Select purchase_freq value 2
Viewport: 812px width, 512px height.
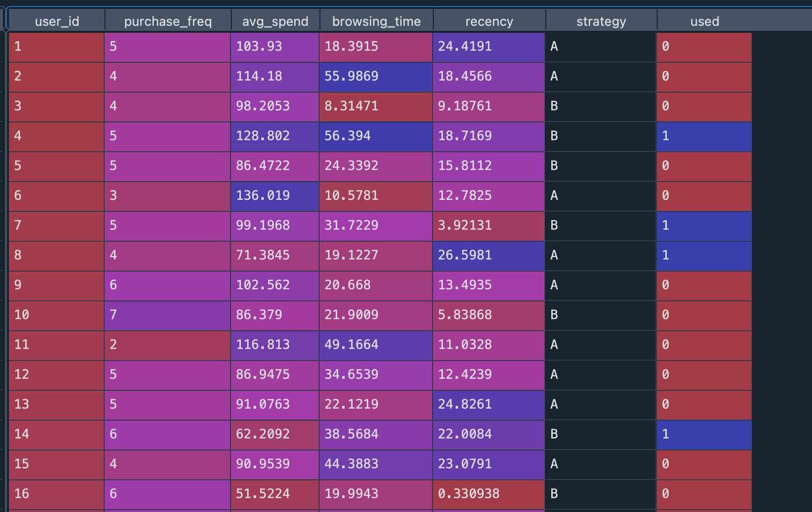(x=167, y=345)
